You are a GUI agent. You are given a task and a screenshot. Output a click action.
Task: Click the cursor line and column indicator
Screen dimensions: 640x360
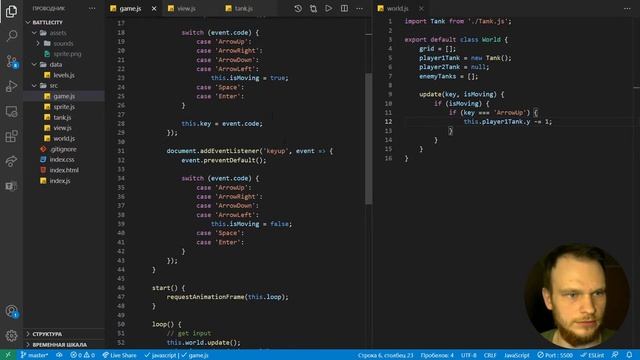386,355
